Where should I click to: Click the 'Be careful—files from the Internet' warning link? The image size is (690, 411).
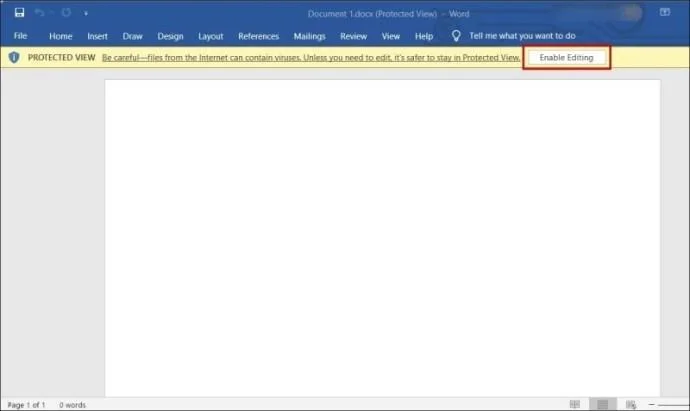click(x=311, y=58)
